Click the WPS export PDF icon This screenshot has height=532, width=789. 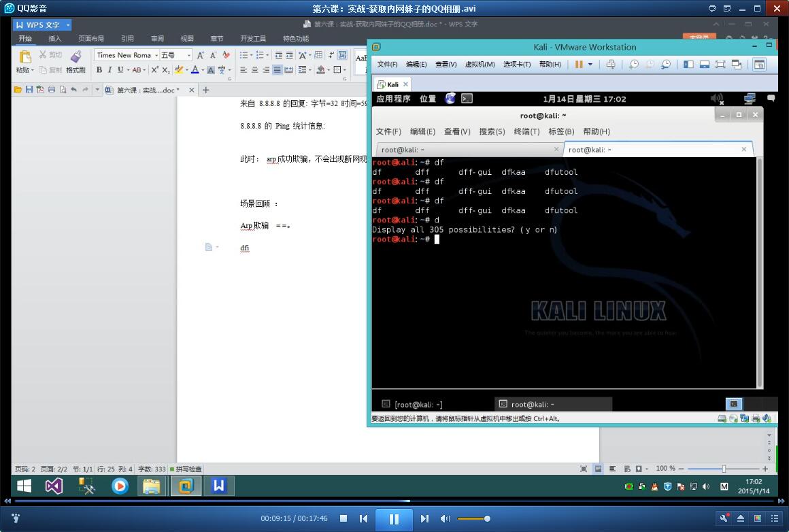point(40,90)
